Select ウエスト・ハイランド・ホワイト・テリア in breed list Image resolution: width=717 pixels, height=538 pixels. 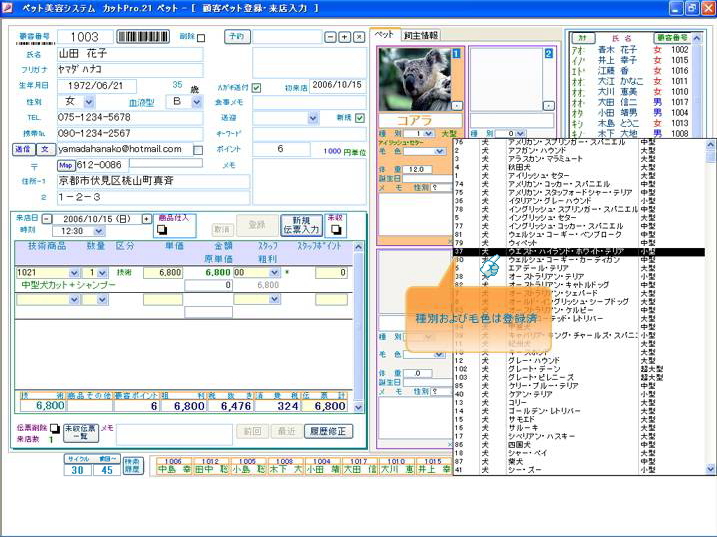click(x=578, y=251)
